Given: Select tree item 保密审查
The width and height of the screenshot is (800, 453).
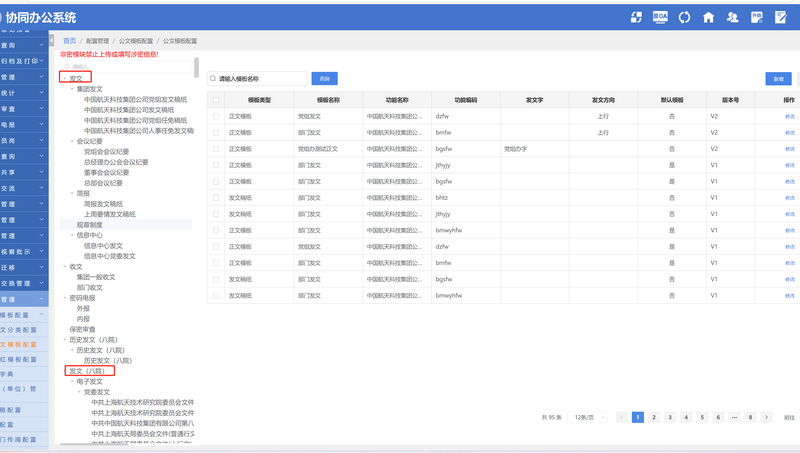Looking at the screenshot, I should (83, 330).
